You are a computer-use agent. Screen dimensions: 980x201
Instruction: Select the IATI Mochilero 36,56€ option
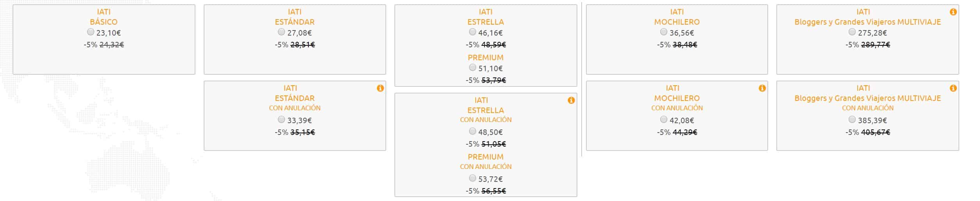tap(664, 32)
